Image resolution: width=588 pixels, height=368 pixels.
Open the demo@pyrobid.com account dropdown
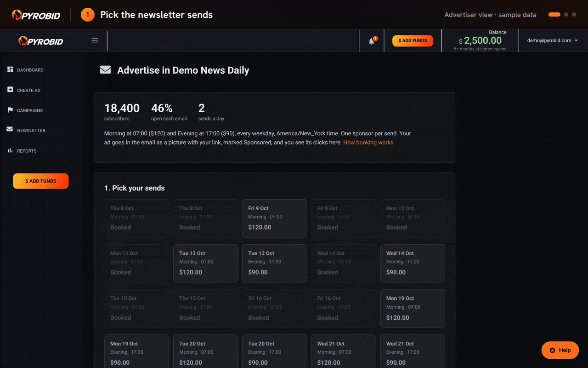553,40
